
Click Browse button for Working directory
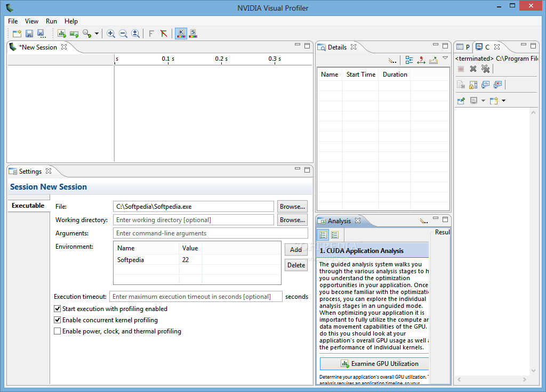tap(293, 220)
